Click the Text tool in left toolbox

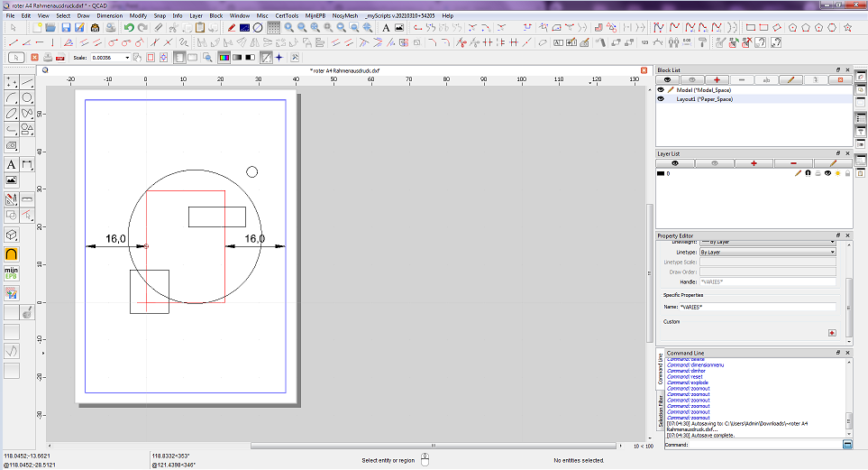(11, 164)
